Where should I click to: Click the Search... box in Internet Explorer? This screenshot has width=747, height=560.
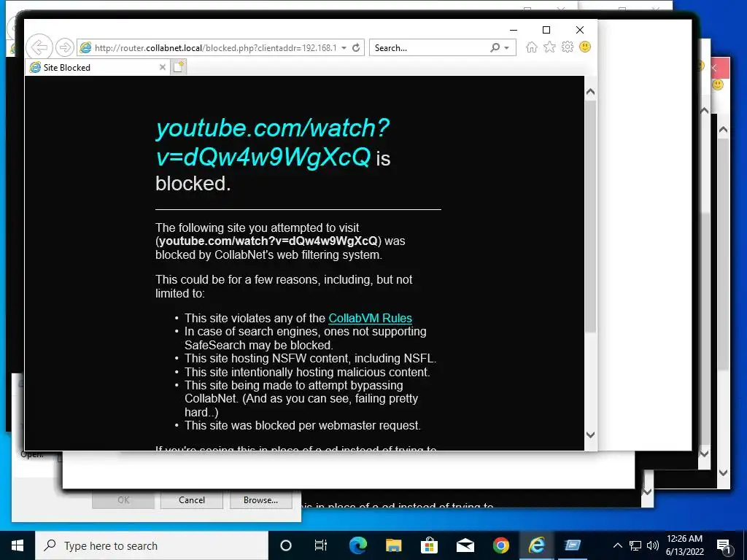click(427, 47)
